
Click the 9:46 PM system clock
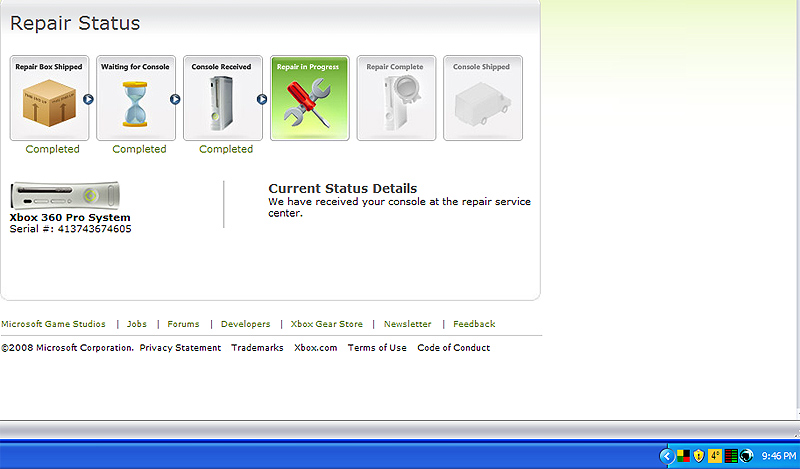click(x=779, y=455)
